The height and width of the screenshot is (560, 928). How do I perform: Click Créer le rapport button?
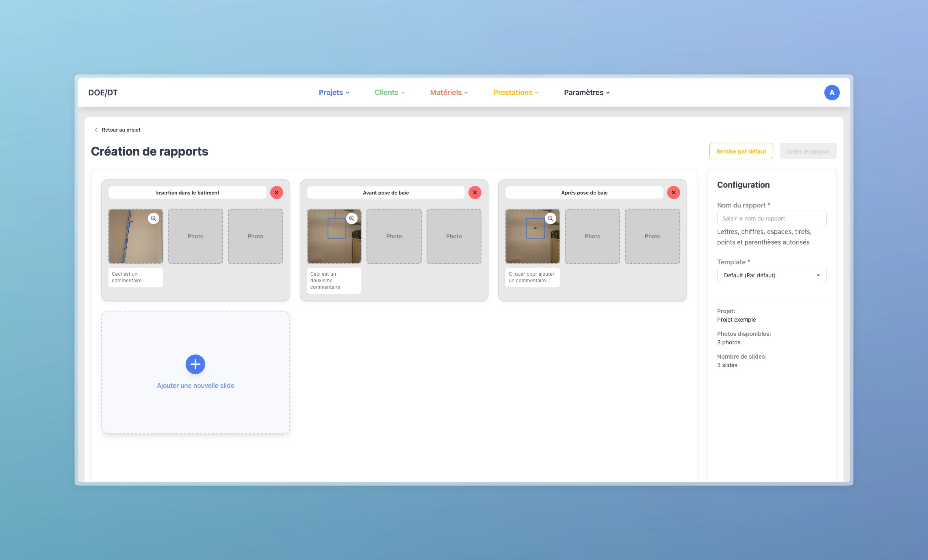[x=808, y=151]
